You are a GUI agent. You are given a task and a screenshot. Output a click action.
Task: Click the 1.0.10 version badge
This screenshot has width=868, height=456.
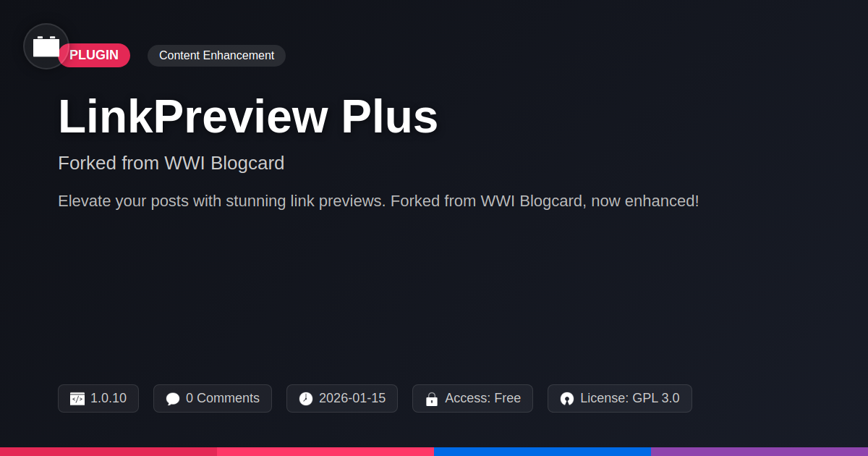click(98, 399)
